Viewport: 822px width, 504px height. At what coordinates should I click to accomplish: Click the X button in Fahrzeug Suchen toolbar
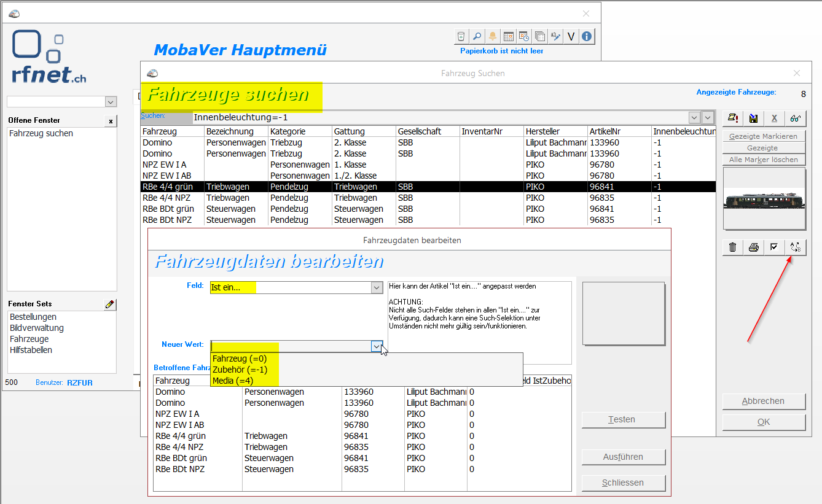tap(774, 118)
